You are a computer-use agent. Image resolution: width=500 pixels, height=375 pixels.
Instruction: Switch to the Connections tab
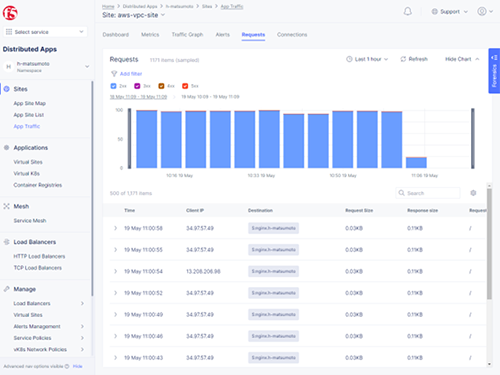[292, 35]
